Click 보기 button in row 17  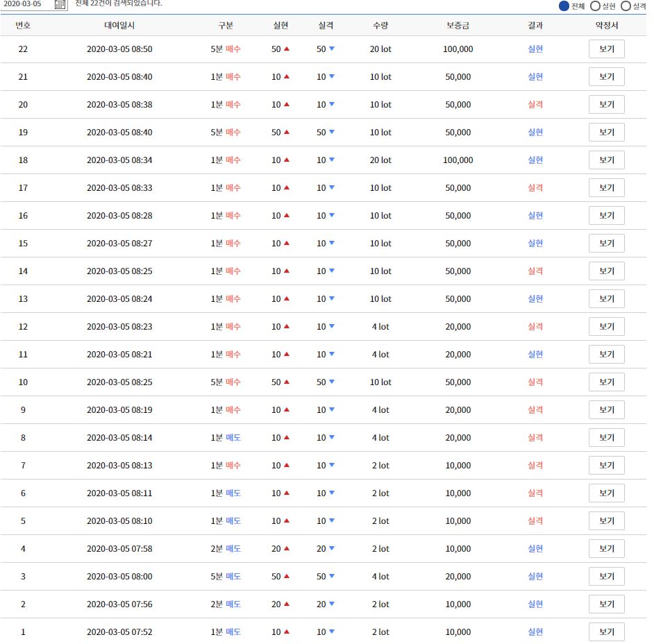click(607, 187)
